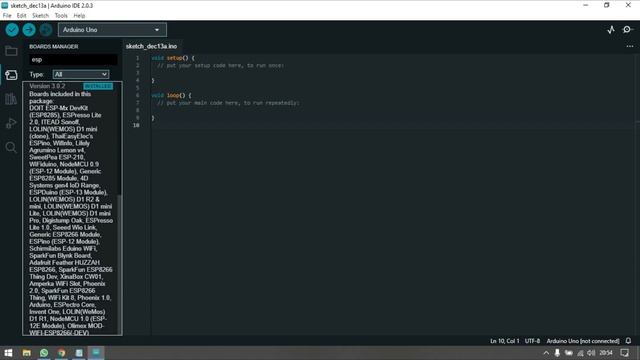Open the Library Manager sidebar icon
640x360 pixels.
[11, 99]
